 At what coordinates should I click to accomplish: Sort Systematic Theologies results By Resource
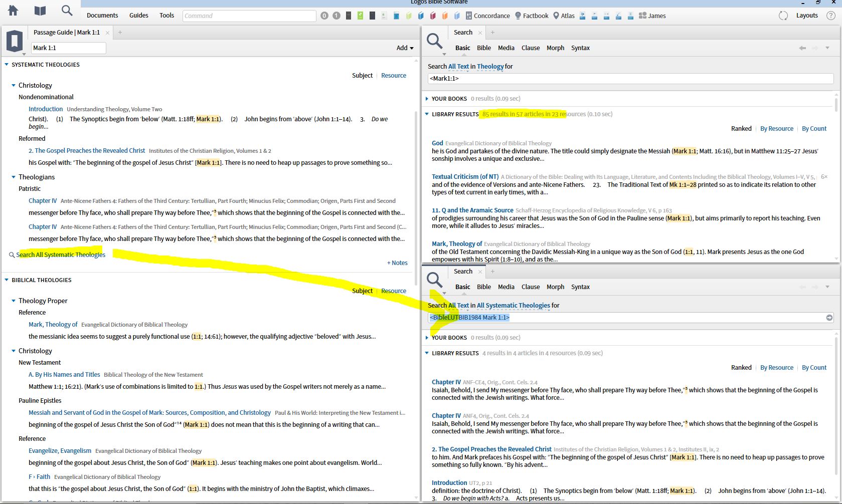point(777,368)
